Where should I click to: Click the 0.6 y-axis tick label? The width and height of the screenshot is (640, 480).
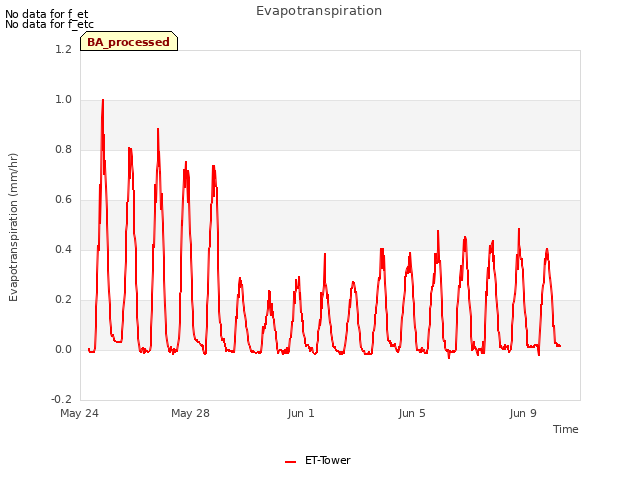click(x=63, y=199)
